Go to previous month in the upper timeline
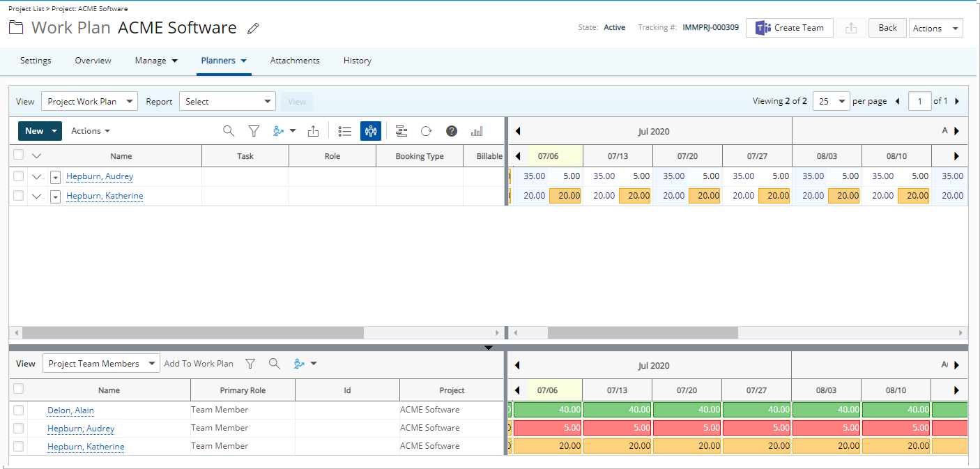 [x=518, y=131]
